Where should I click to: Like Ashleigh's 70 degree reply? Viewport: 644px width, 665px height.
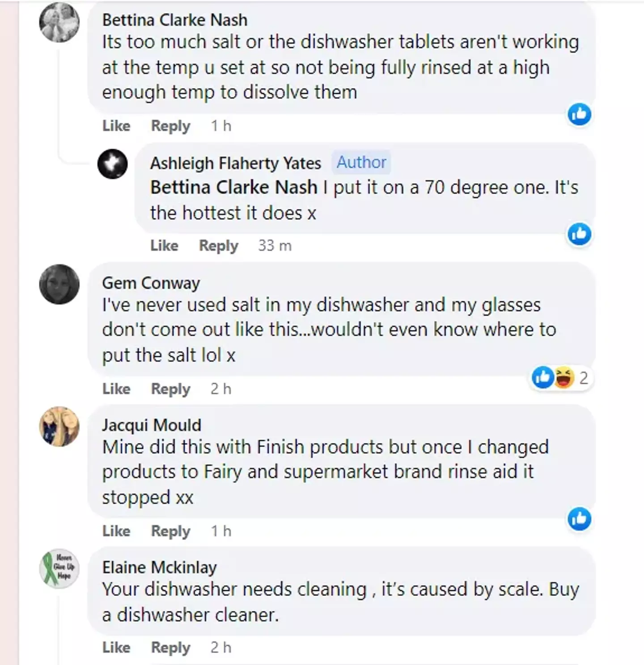tap(164, 245)
